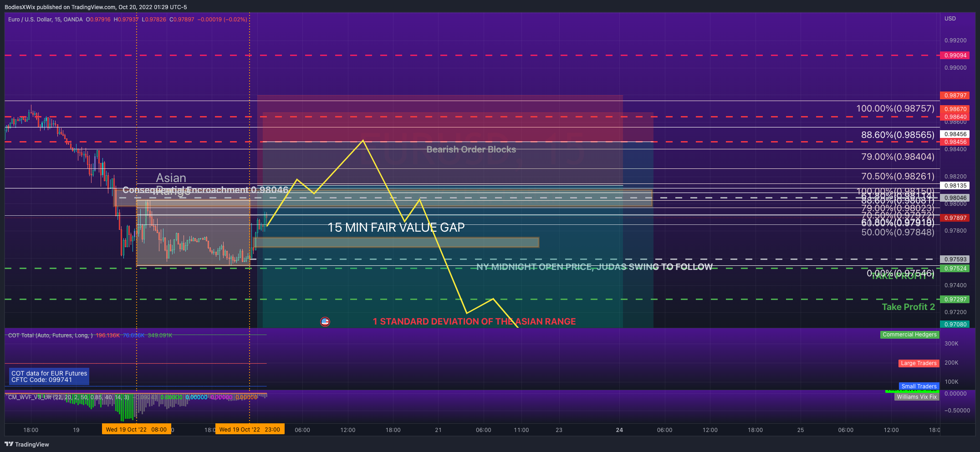Select the Commercial Hedgers series label

point(909,335)
